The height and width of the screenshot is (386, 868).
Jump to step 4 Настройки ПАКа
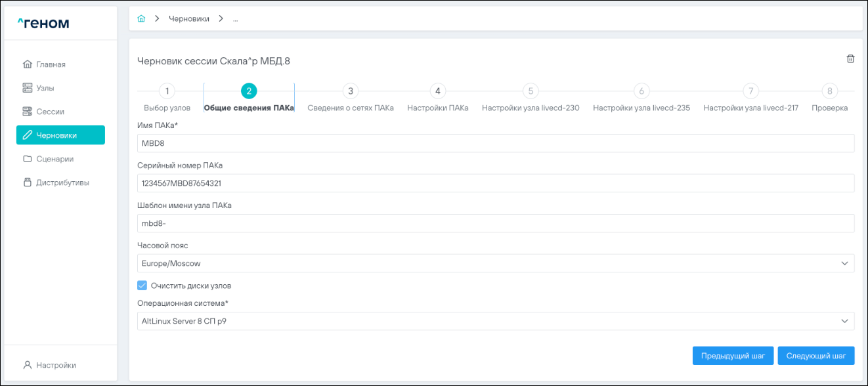[437, 92]
